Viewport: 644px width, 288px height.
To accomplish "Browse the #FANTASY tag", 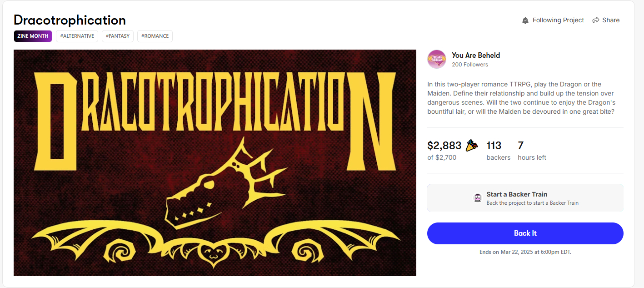I will click(x=117, y=36).
